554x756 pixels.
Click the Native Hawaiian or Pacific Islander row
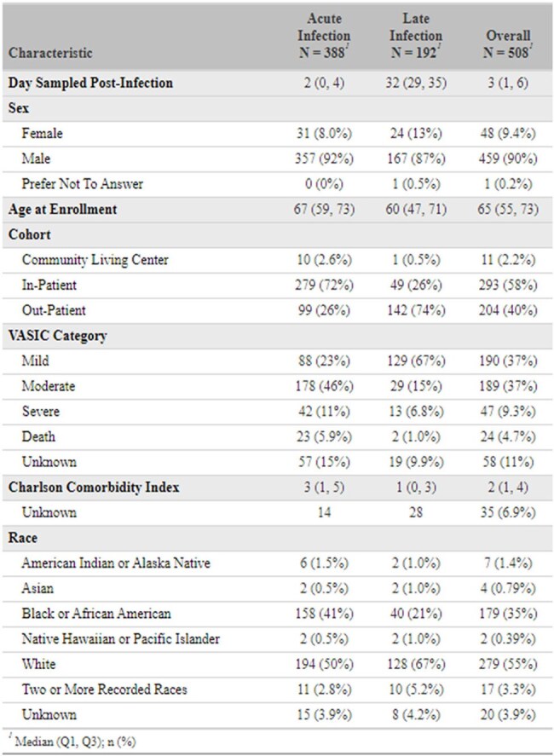point(277,639)
